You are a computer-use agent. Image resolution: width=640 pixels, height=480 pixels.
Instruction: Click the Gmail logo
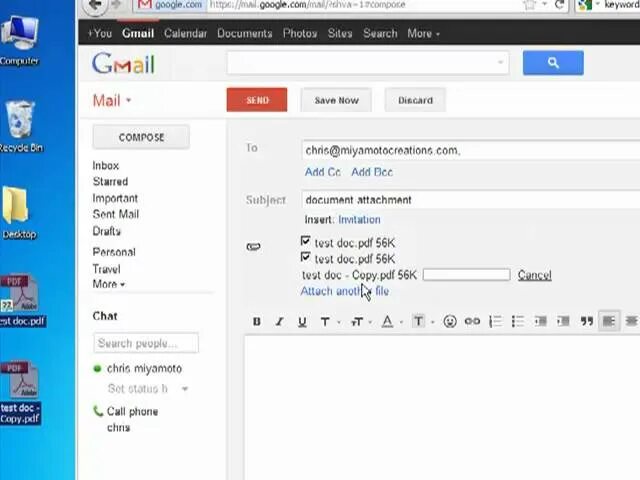click(x=123, y=64)
